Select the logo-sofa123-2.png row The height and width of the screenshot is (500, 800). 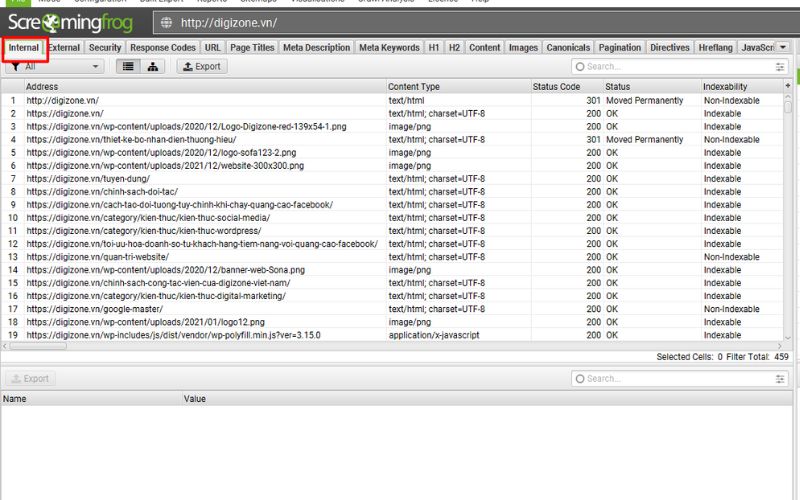coord(391,153)
